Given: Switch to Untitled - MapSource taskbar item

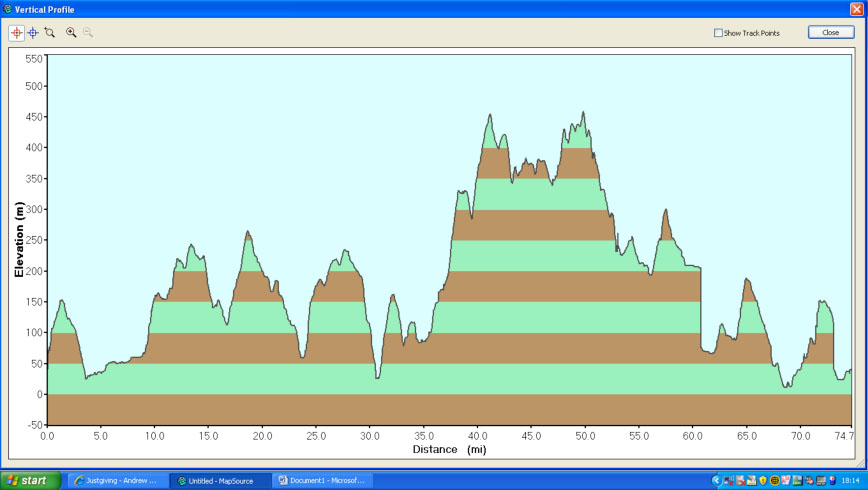Looking at the screenshot, I should pyautogui.click(x=220, y=481).
